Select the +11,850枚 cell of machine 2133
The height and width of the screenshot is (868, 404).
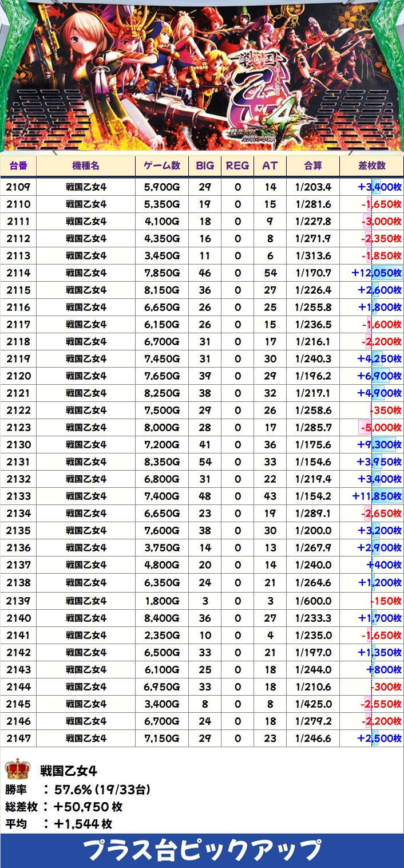376,496
